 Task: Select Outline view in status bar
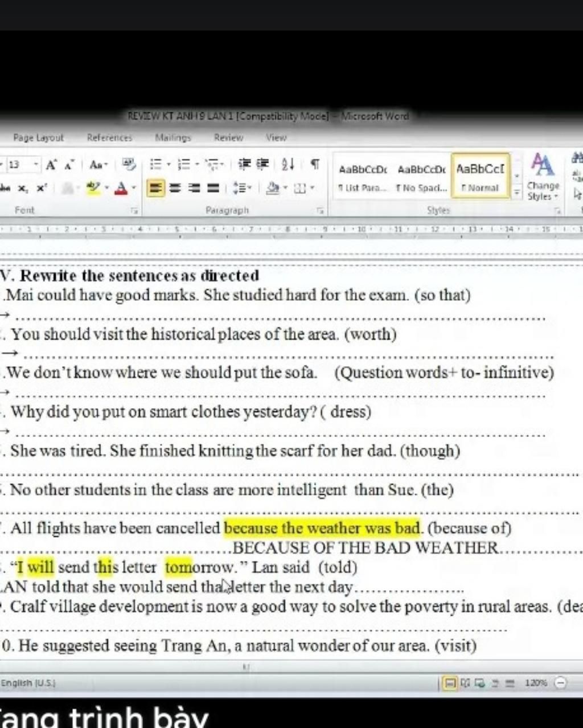(495, 682)
